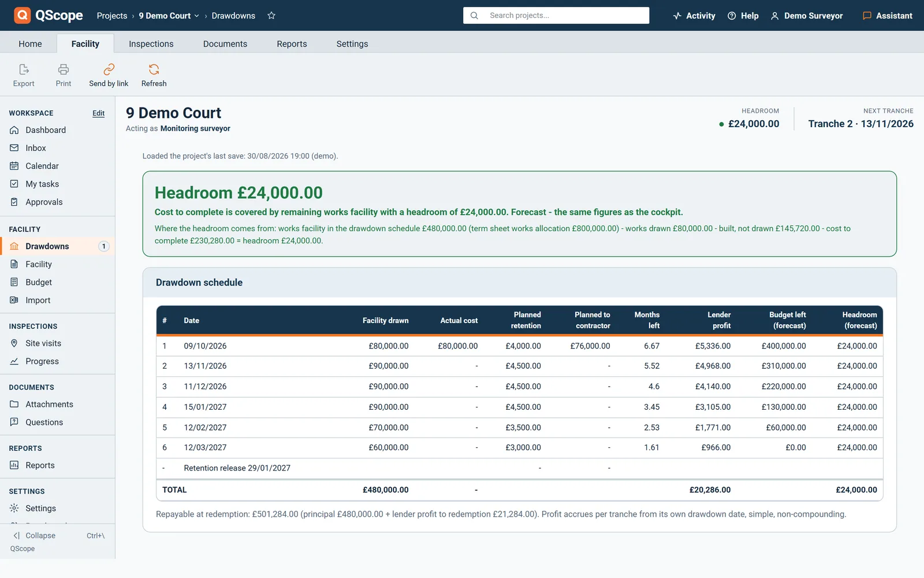Click the £400,000.00 budget left cell
The image size is (924, 578).
click(784, 346)
